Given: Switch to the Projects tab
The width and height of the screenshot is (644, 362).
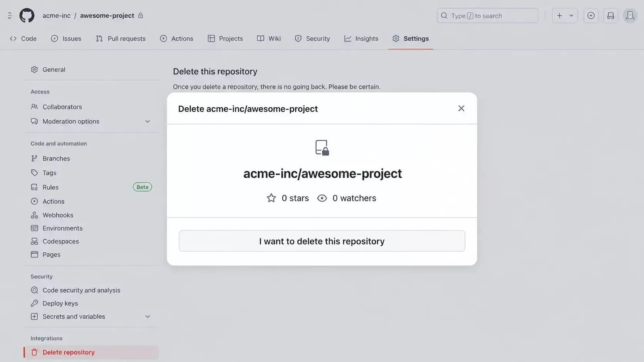Looking at the screenshot, I should point(225,38).
